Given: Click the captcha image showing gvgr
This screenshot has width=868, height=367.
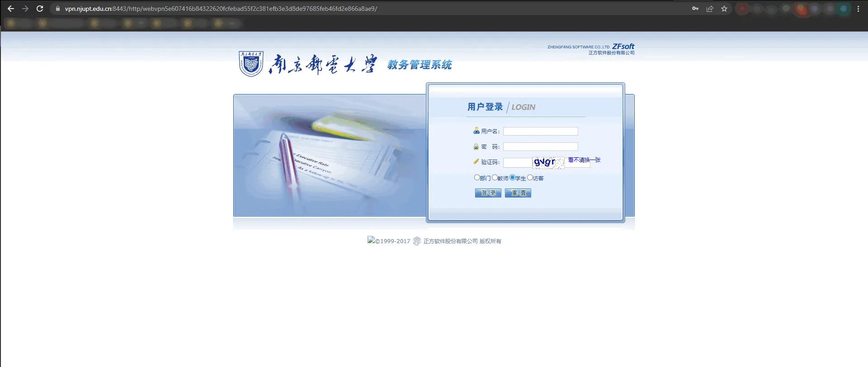Looking at the screenshot, I should 548,163.
